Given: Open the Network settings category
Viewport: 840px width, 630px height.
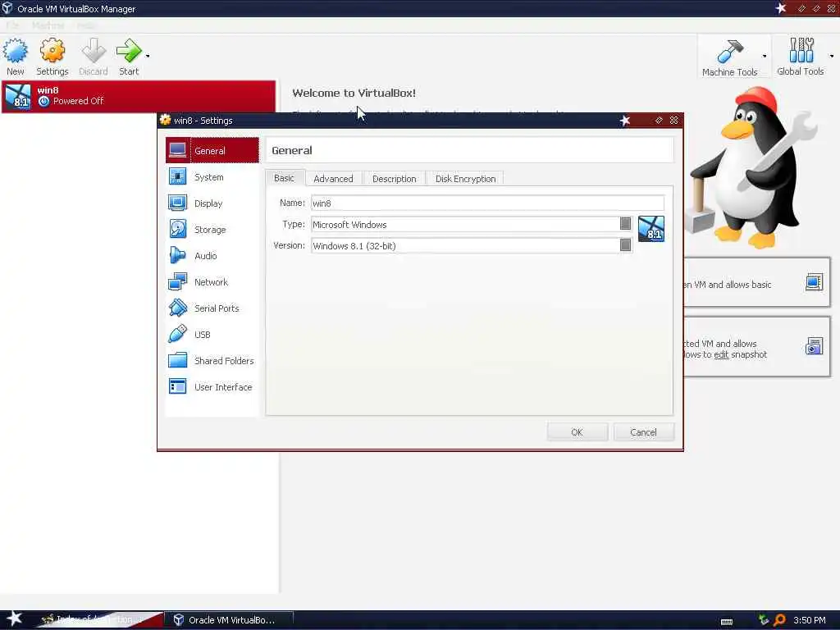Looking at the screenshot, I should (x=212, y=282).
